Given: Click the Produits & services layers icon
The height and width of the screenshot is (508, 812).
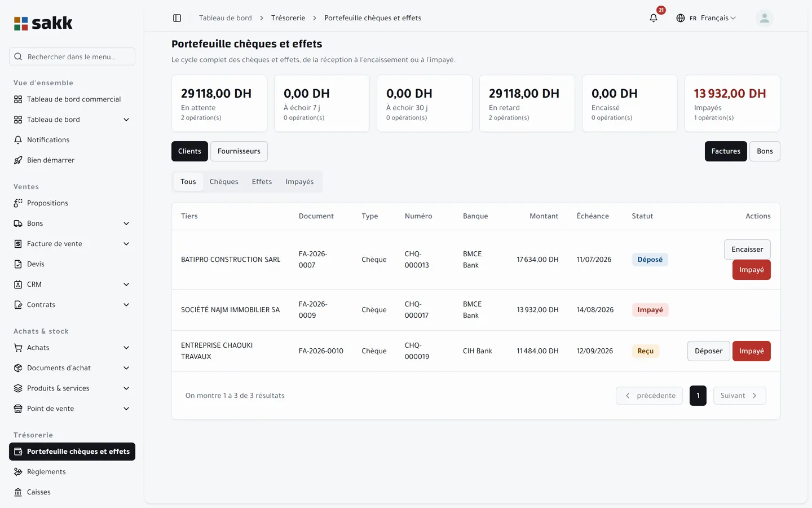Looking at the screenshot, I should [18, 388].
